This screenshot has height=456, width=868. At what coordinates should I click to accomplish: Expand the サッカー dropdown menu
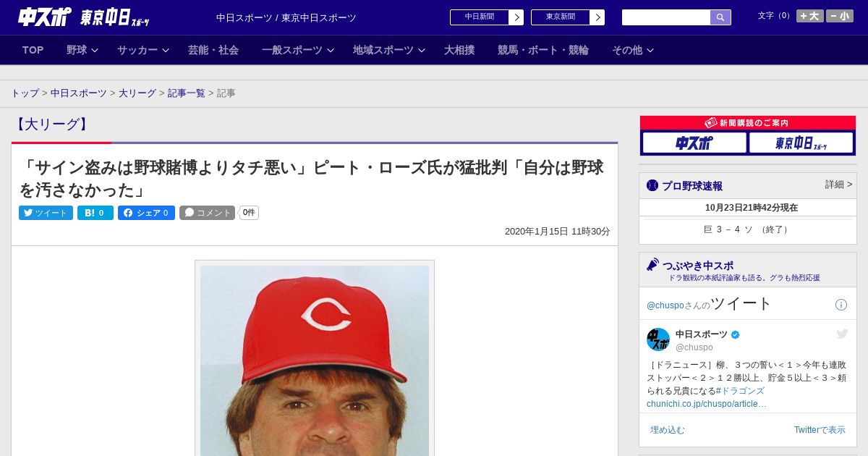143,50
